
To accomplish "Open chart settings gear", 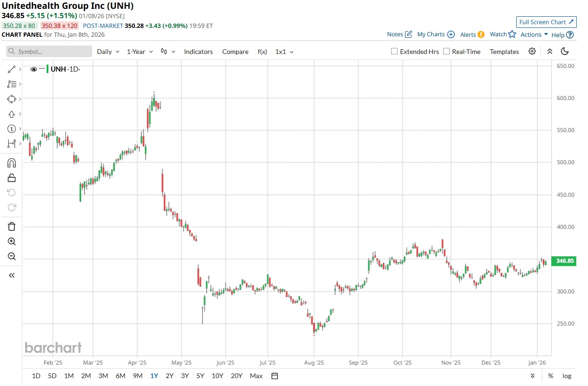I will [532, 52].
